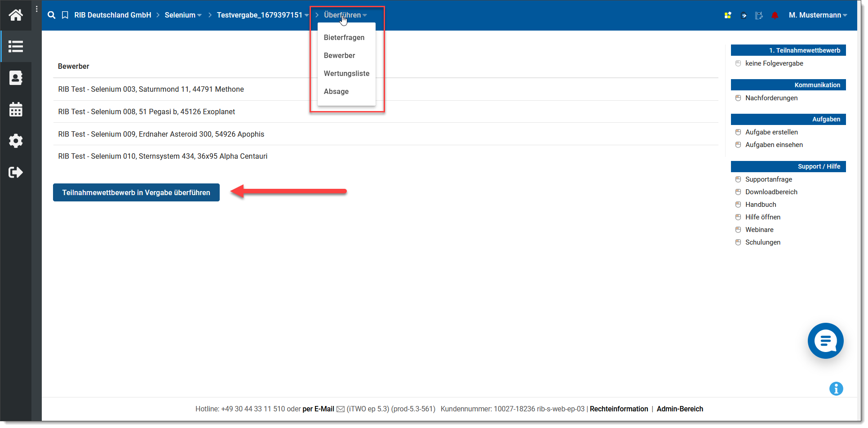Open the contacts address book icon
This screenshot has width=868, height=428.
(16, 78)
